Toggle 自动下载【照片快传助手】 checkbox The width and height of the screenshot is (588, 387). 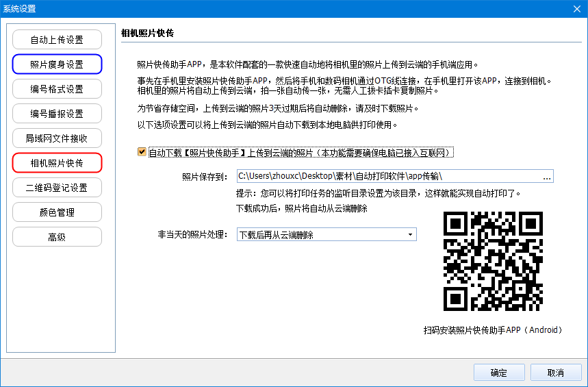tap(142, 152)
